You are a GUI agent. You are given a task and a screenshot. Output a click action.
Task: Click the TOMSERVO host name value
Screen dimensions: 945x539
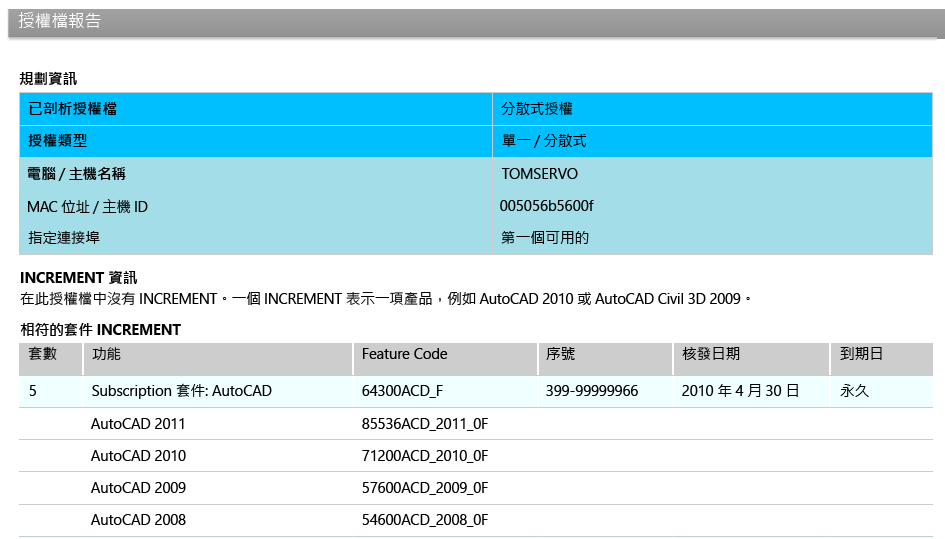coord(539,174)
